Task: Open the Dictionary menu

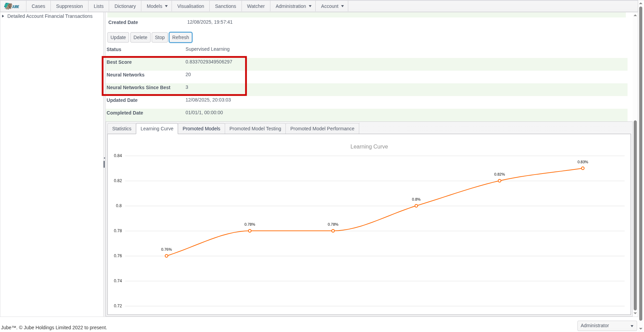Action: click(125, 6)
